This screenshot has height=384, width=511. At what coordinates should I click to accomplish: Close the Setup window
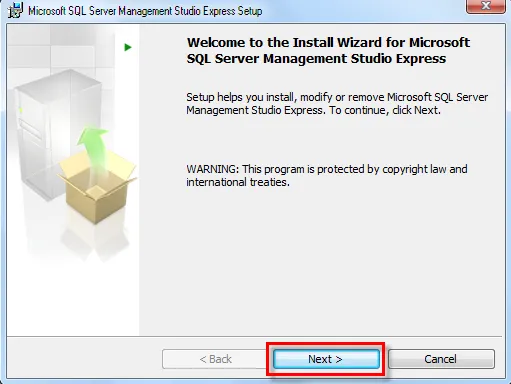point(486,6)
